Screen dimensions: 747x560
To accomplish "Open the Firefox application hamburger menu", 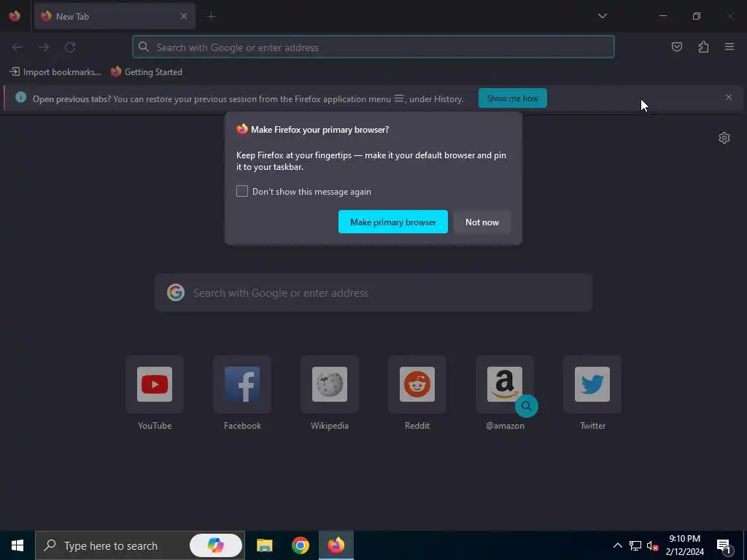I will pyautogui.click(x=729, y=47).
